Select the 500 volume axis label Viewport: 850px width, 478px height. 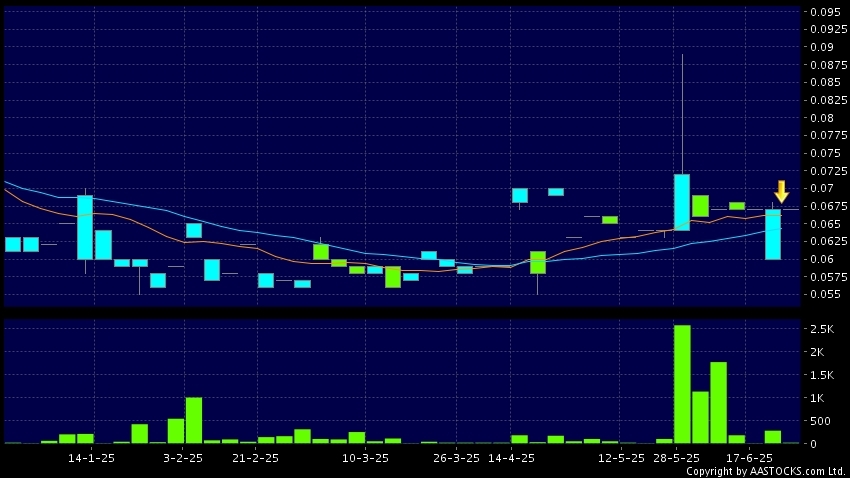(820, 421)
